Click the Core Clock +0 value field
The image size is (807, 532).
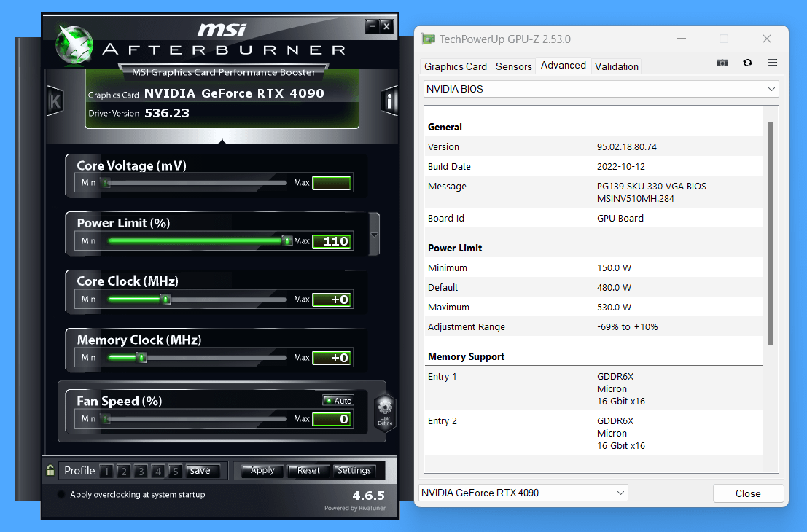tap(332, 300)
